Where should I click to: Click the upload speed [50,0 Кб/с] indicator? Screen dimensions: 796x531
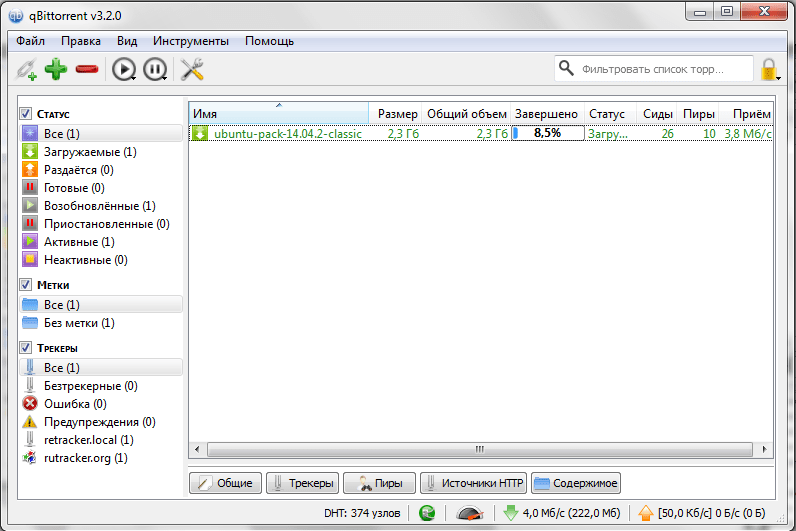point(702,513)
